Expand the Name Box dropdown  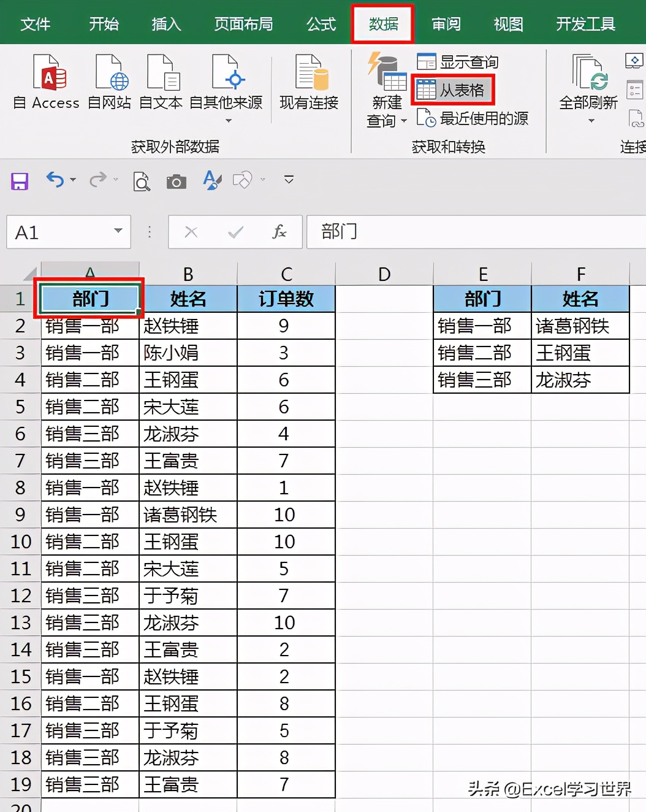coord(118,231)
